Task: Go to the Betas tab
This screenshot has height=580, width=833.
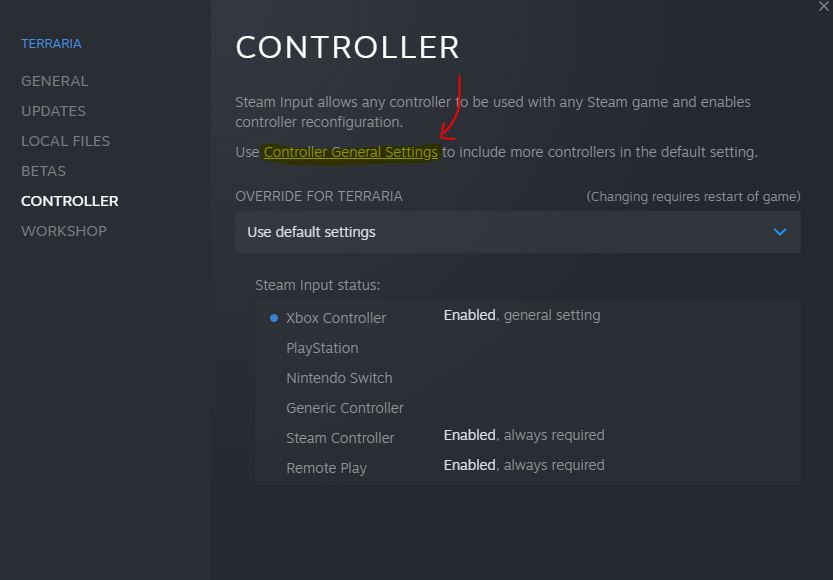Action: [x=44, y=171]
